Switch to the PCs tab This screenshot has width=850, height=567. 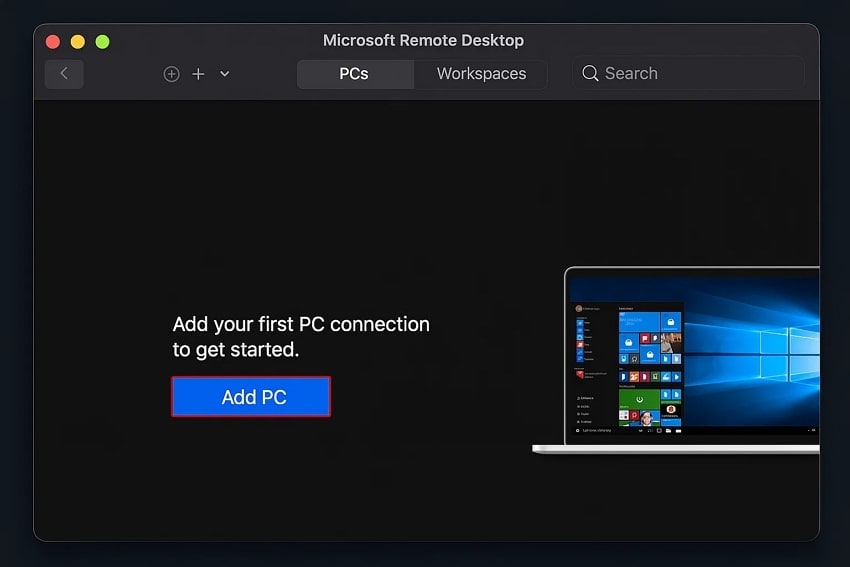(355, 74)
